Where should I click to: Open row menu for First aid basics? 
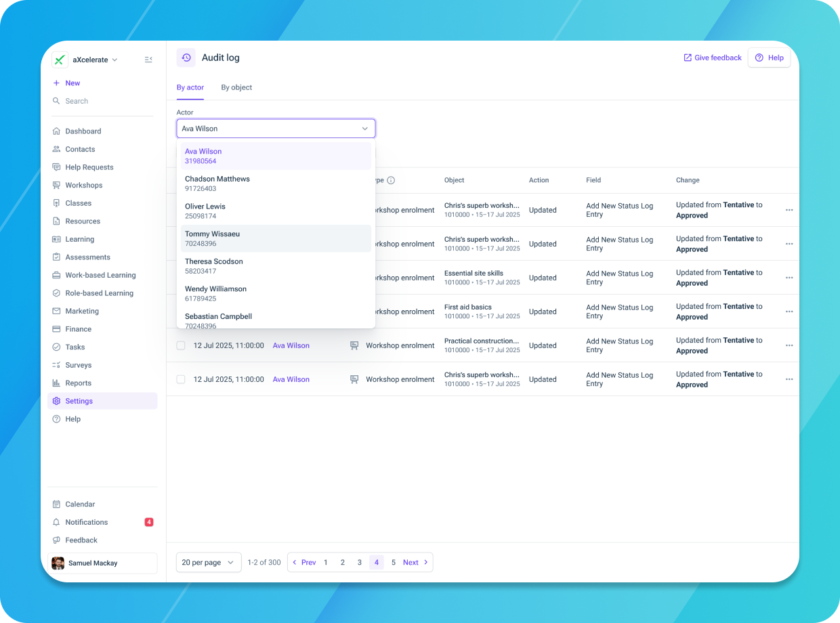click(x=789, y=311)
